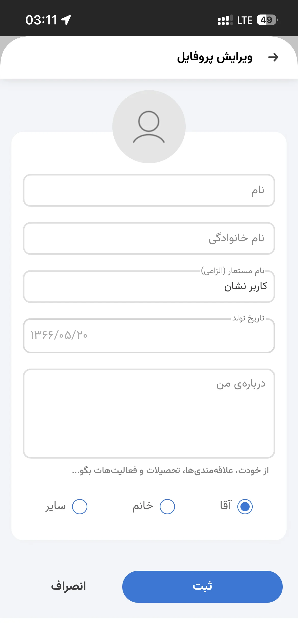Tap the cellular signal bars icon
Screen dimensions: 298x644
[x=225, y=20]
